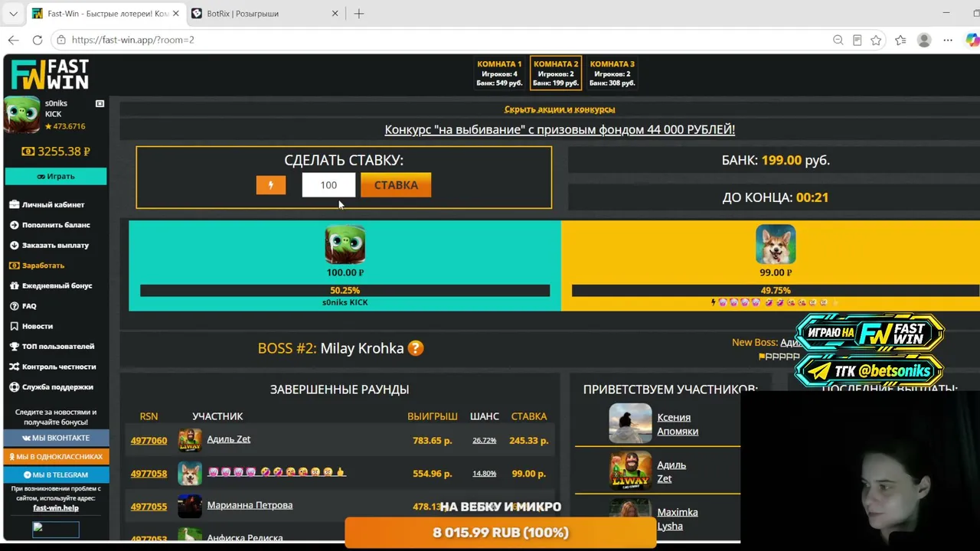Open round 4977055 link
980x551 pixels.
click(x=149, y=507)
